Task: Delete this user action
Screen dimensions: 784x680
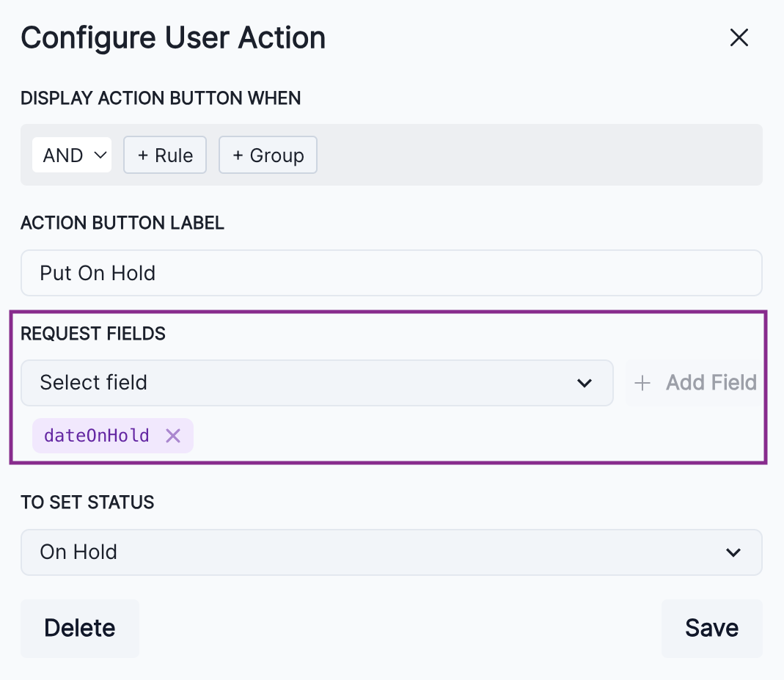Action: tap(79, 628)
